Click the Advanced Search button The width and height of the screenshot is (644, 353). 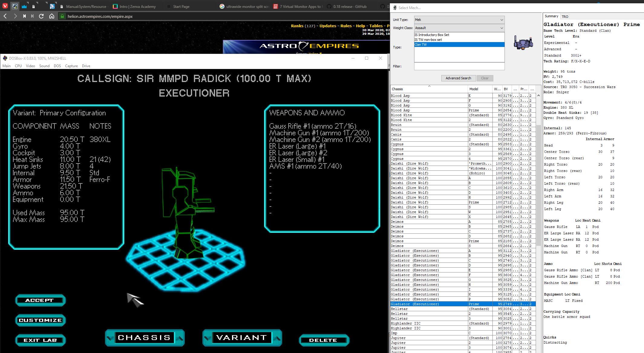pyautogui.click(x=458, y=78)
